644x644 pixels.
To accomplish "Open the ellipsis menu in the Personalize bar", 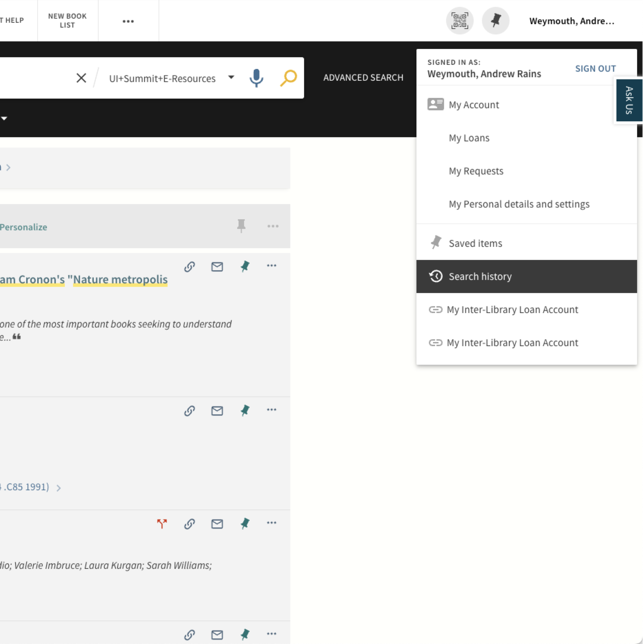I will point(273,226).
